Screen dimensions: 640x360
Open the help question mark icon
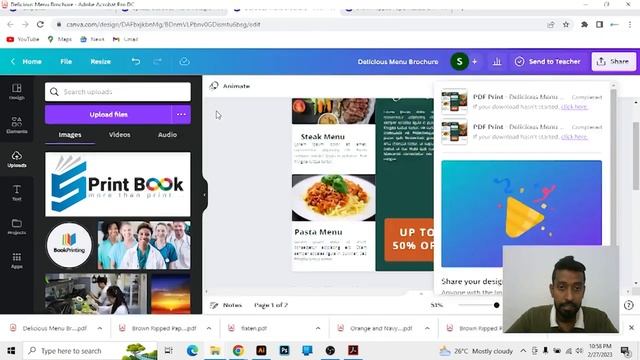point(629,305)
